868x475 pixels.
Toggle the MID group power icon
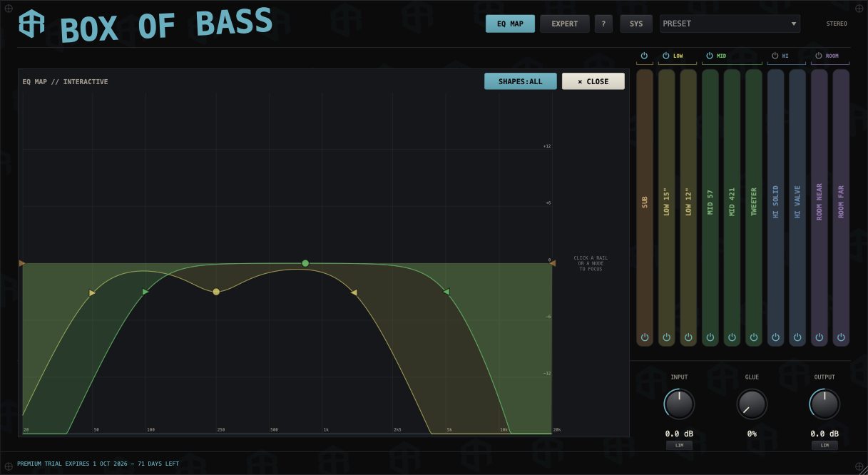tap(710, 56)
